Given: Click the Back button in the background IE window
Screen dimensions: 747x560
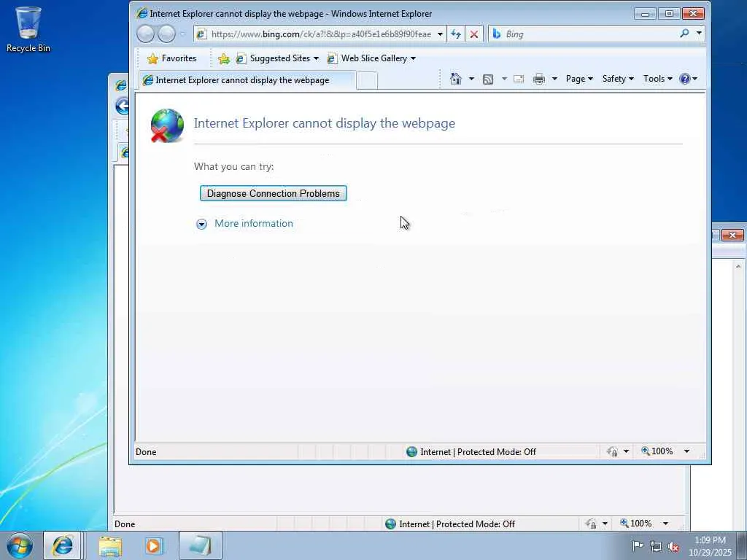Looking at the screenshot, I should (122, 106).
